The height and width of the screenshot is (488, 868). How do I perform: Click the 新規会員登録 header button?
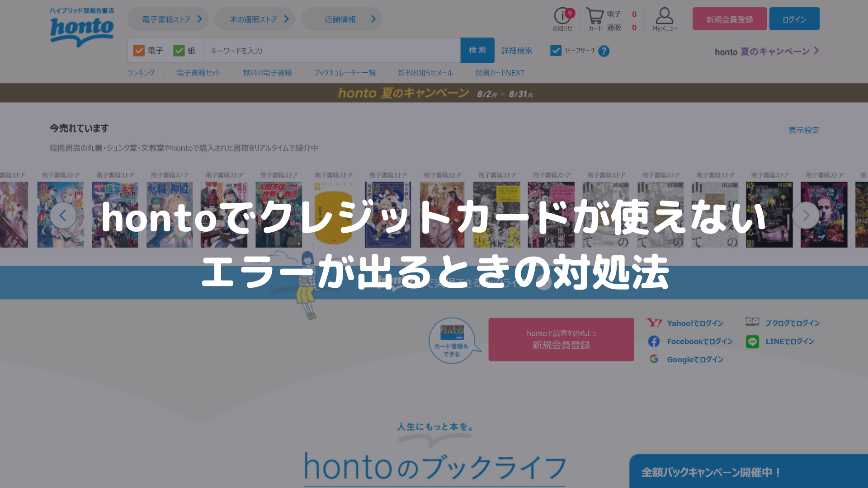coord(730,19)
